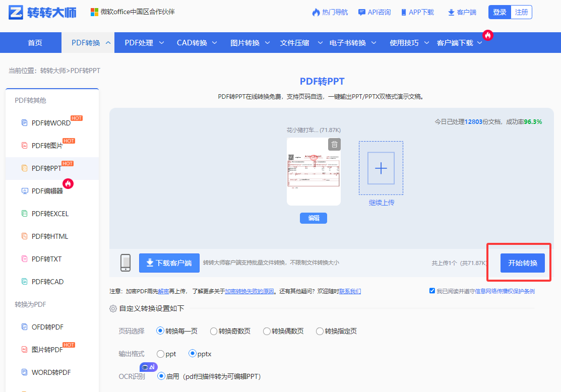
Task: Select 转换奇数页 radio option
Action: pos(214,331)
